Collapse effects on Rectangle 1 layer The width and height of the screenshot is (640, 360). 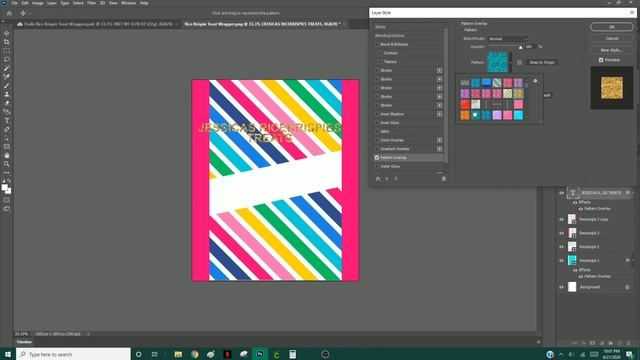tap(633, 260)
